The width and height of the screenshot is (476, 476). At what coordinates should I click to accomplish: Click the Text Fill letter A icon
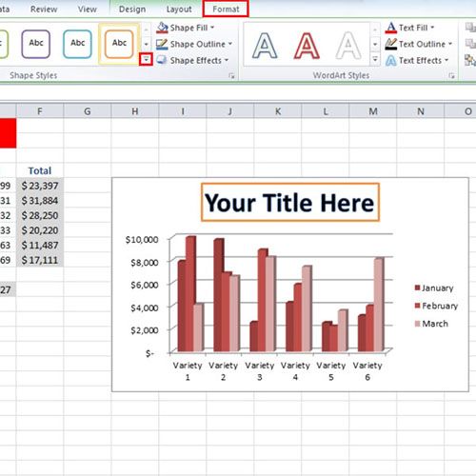(x=390, y=28)
